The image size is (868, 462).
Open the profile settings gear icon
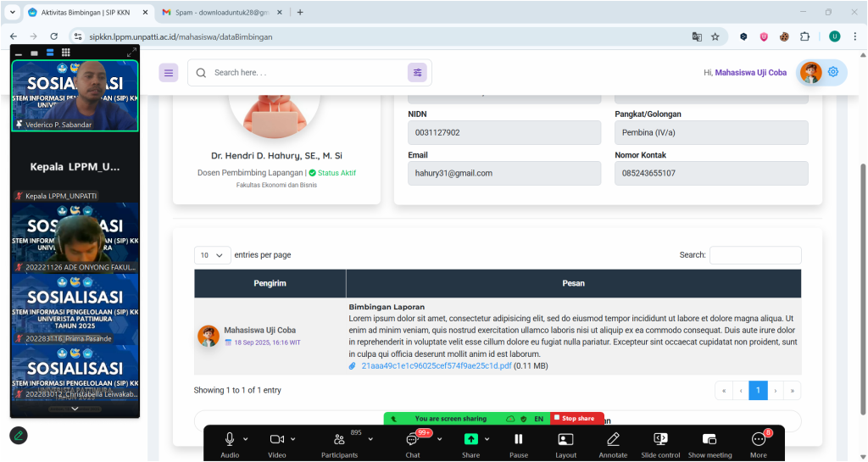click(x=833, y=72)
